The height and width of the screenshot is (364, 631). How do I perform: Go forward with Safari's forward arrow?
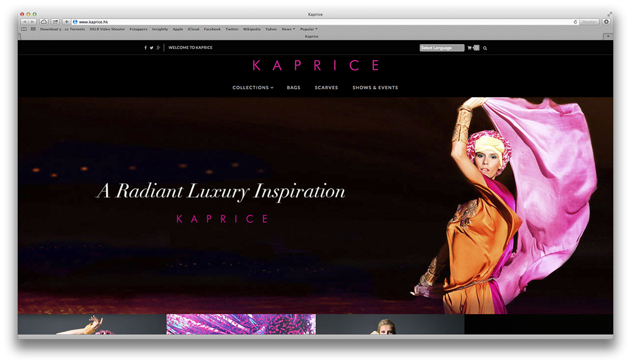33,22
